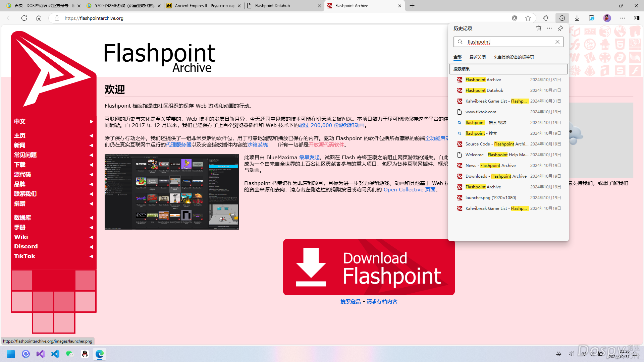The height and width of the screenshot is (362, 644).
Task: Switch to the DOSPY论坛 tab
Action: coord(44,6)
